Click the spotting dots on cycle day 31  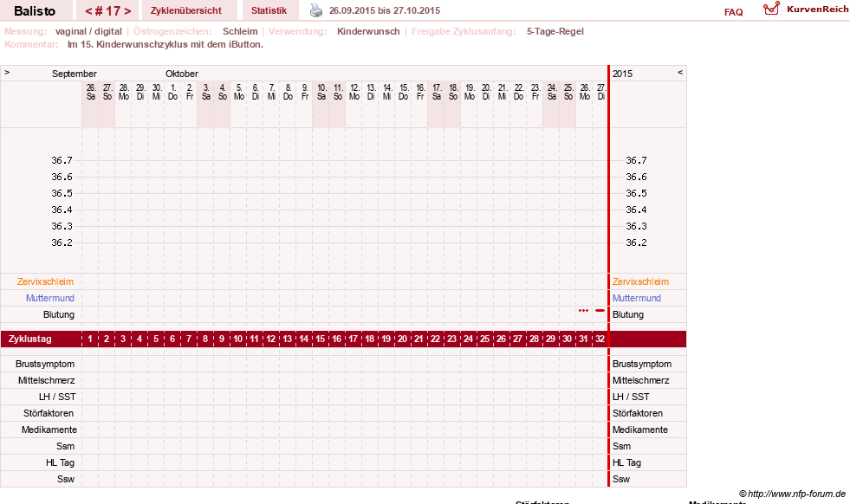tap(583, 311)
